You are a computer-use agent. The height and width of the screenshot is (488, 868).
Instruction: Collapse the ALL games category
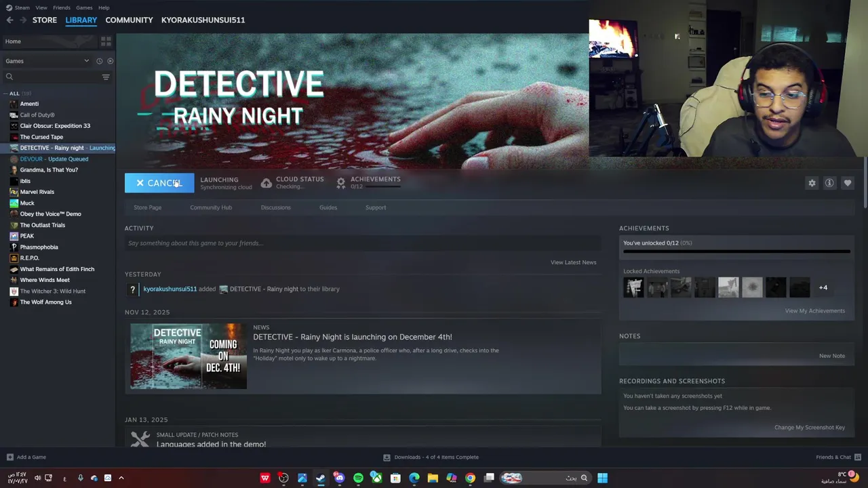tap(5, 94)
